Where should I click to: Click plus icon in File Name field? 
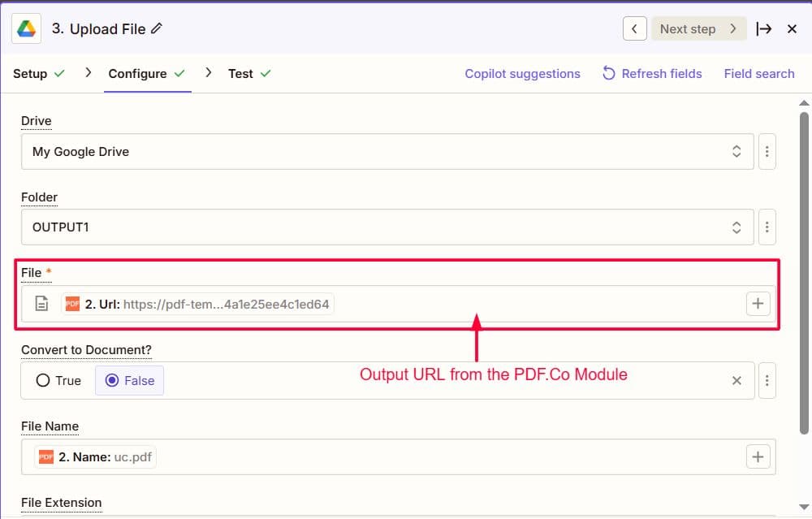pos(758,457)
